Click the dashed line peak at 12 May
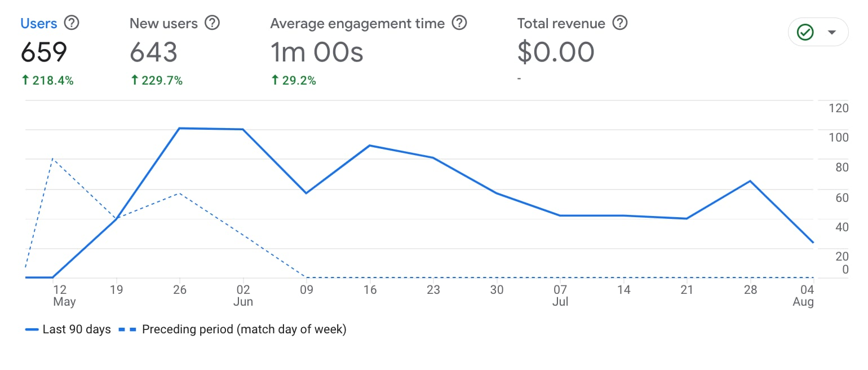The image size is (868, 370). (53, 159)
